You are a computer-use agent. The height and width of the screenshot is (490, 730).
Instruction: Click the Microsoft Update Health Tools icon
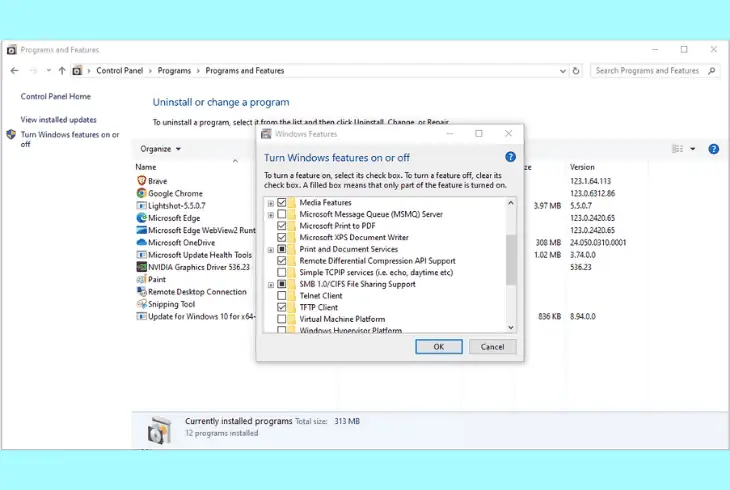(142, 255)
